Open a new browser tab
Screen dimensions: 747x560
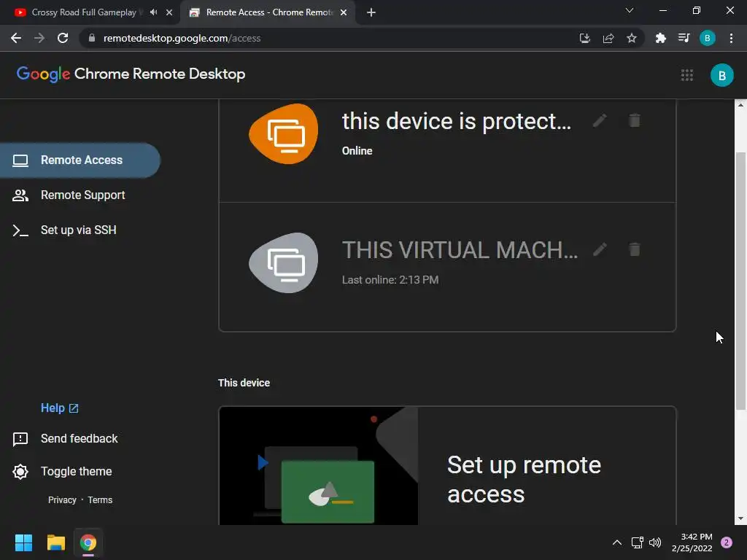pos(371,12)
